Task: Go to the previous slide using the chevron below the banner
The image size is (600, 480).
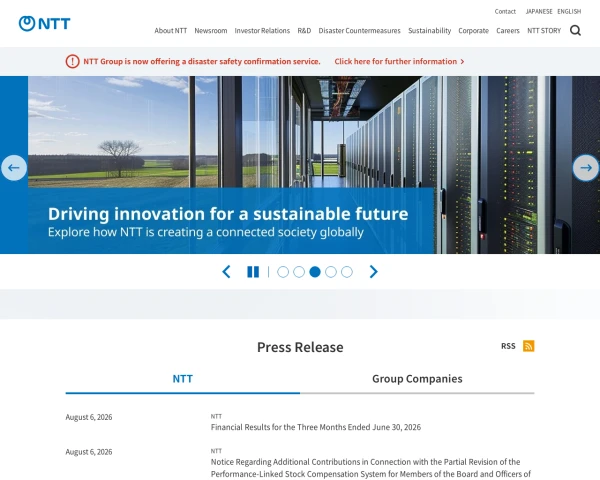Action: [226, 272]
